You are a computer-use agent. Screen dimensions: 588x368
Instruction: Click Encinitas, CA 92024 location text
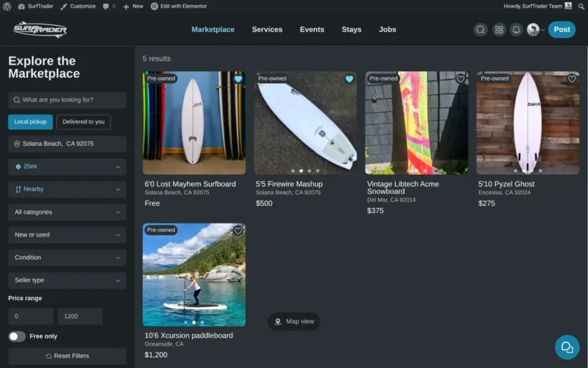click(x=504, y=193)
